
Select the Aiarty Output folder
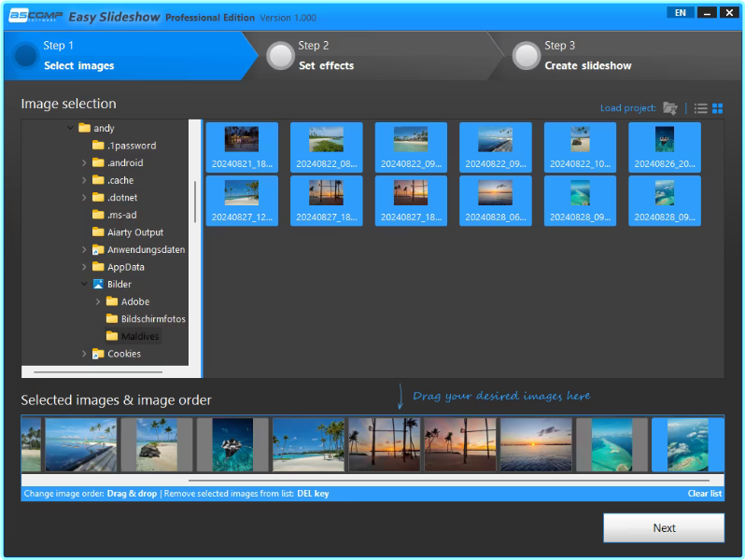(135, 232)
